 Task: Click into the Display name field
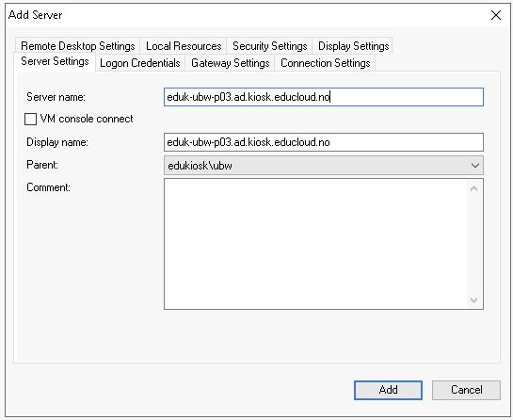pos(324,142)
